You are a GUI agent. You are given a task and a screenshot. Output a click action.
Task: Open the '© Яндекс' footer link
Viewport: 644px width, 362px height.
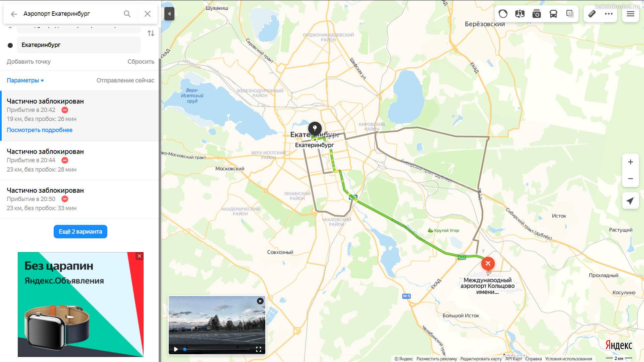[x=404, y=359]
